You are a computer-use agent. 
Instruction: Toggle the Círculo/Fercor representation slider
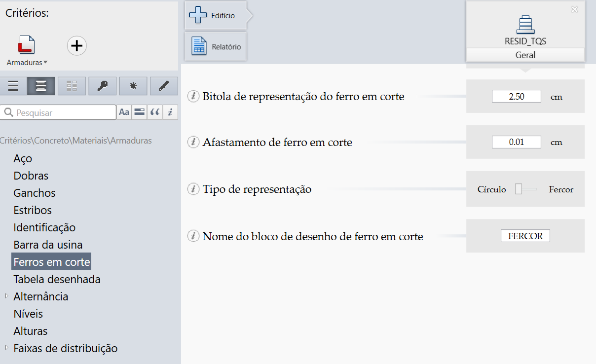pyautogui.click(x=526, y=189)
